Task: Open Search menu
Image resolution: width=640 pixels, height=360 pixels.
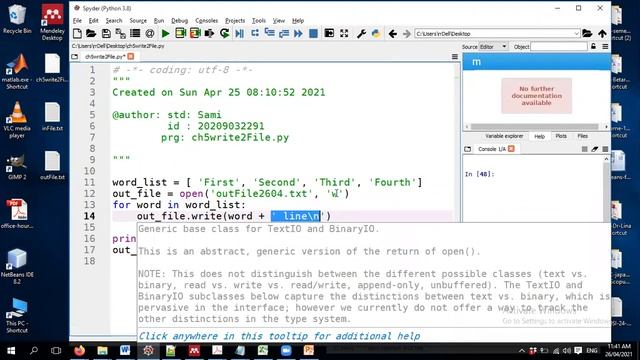Action: 113,20
